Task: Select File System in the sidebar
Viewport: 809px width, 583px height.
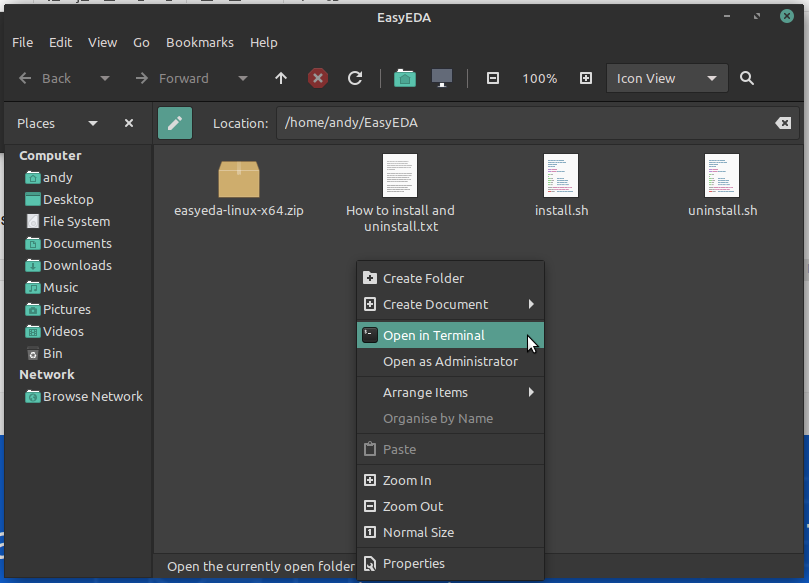Action: (x=68, y=221)
